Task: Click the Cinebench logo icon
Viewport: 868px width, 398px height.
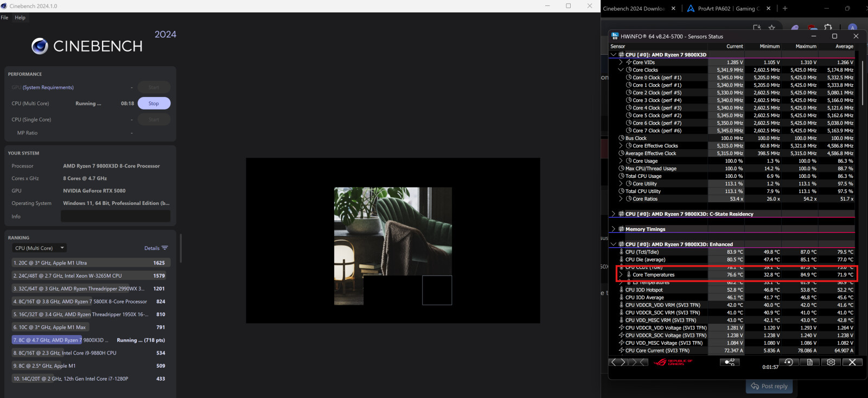Action: [x=40, y=46]
